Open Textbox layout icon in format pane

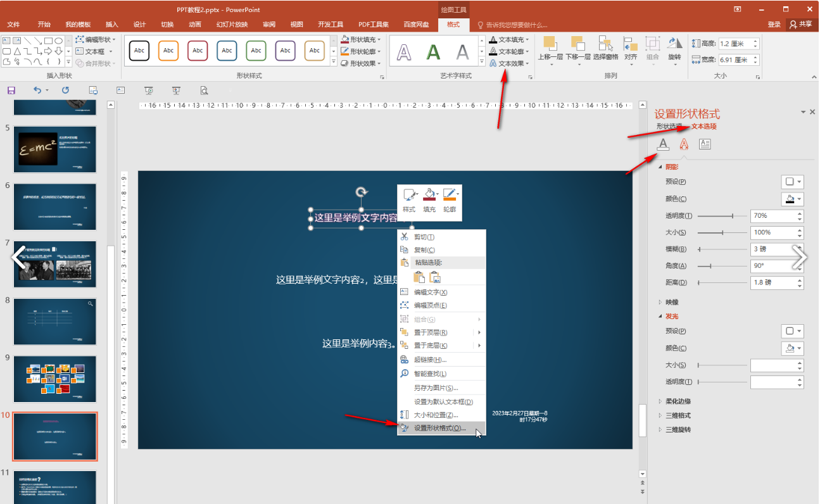tap(705, 144)
